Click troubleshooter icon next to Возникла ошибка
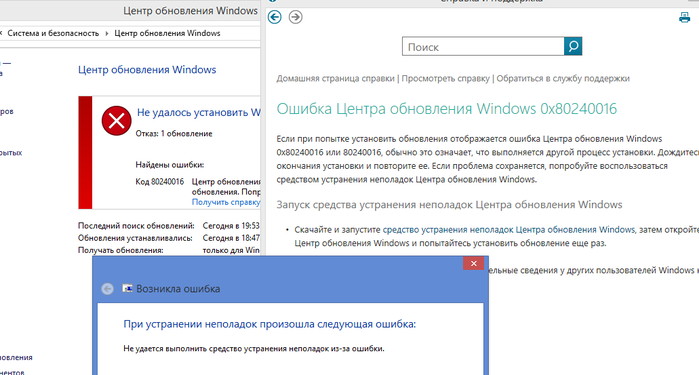 tap(127, 288)
